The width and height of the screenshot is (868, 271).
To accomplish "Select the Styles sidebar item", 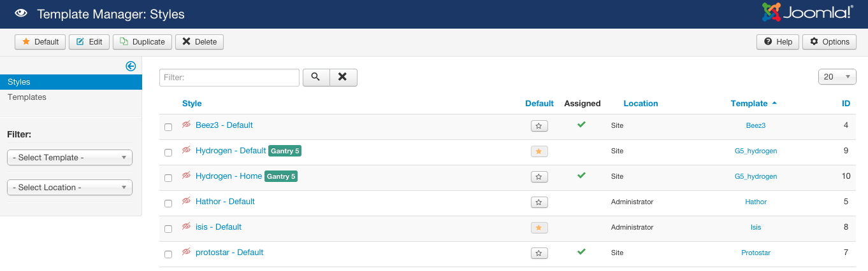I will (x=19, y=82).
